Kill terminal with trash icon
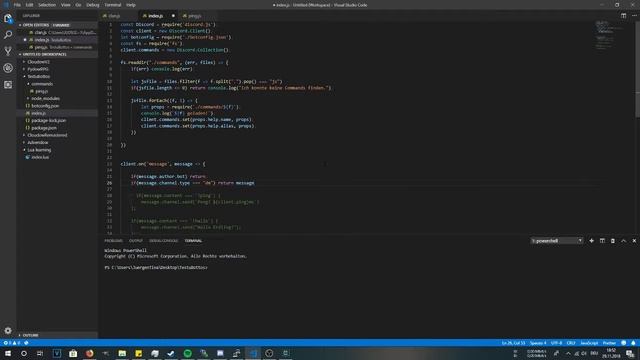Screen dimensions: 640x360 (613, 241)
